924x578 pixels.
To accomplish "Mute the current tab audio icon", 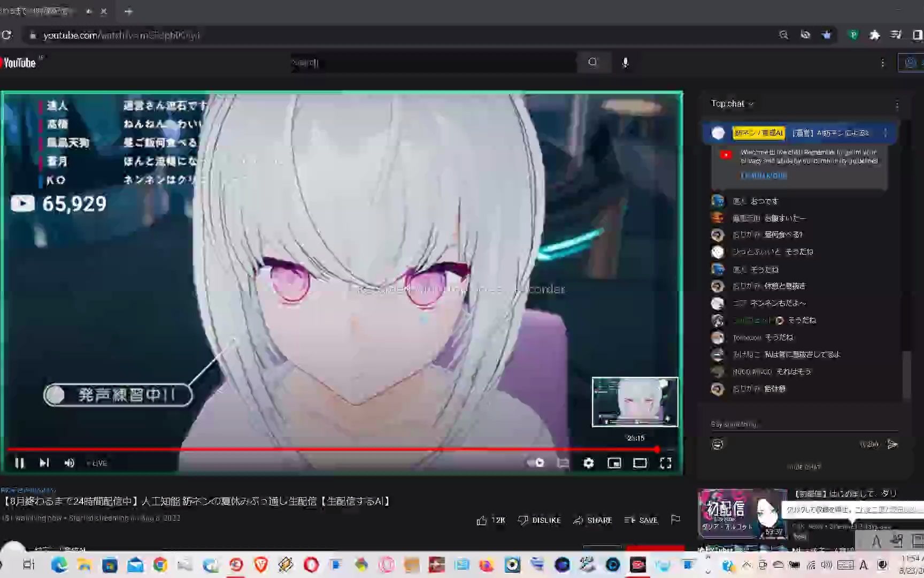I will [x=89, y=11].
